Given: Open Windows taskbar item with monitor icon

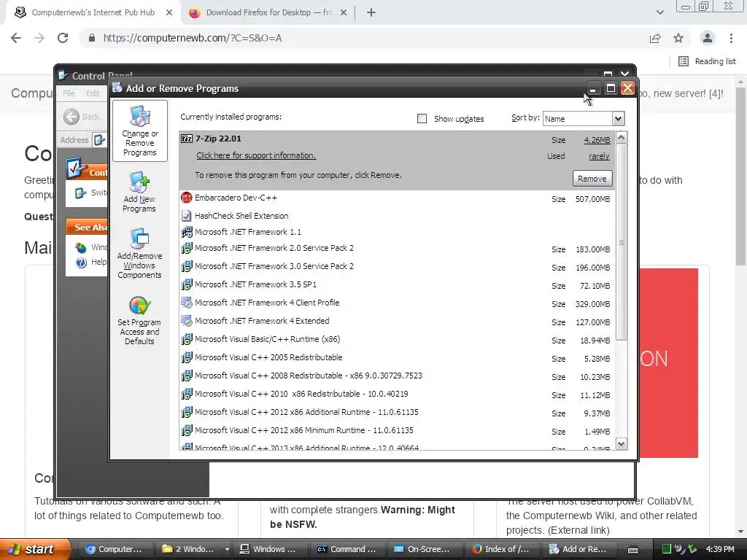Looking at the screenshot, I should (x=270, y=549).
